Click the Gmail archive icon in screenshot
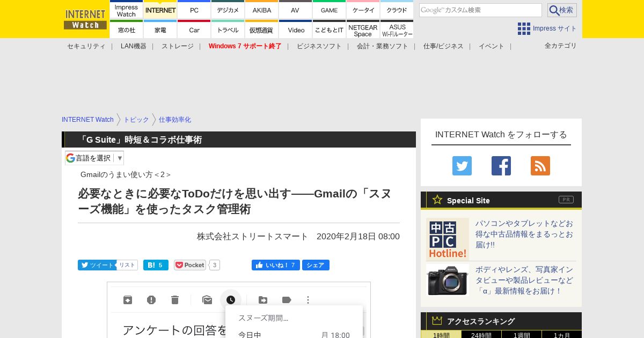This screenshot has width=644, height=338. (128, 300)
